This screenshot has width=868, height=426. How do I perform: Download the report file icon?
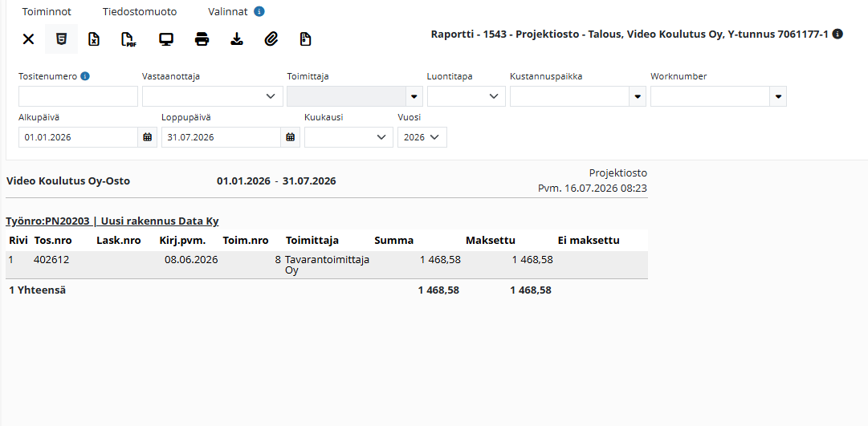tap(237, 39)
